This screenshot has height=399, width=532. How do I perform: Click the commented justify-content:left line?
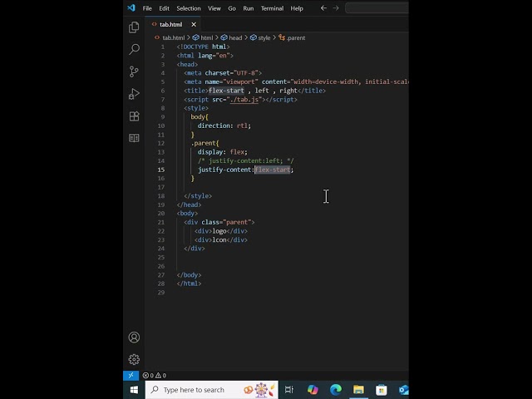[246, 160]
